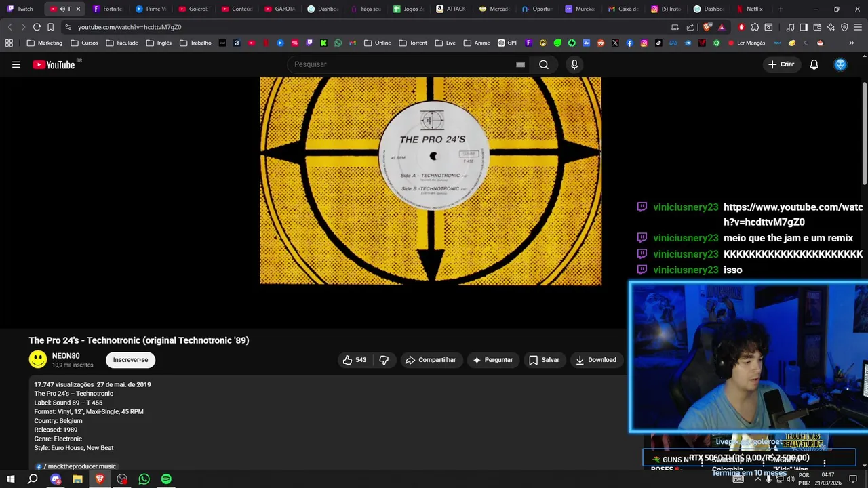Open the X (Twitter) bookmark icon

point(615,43)
